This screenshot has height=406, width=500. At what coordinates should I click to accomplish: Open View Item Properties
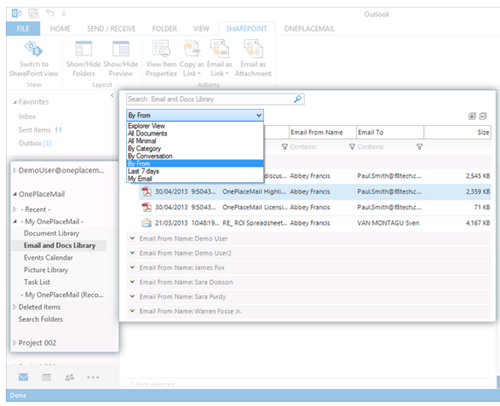pos(161,59)
